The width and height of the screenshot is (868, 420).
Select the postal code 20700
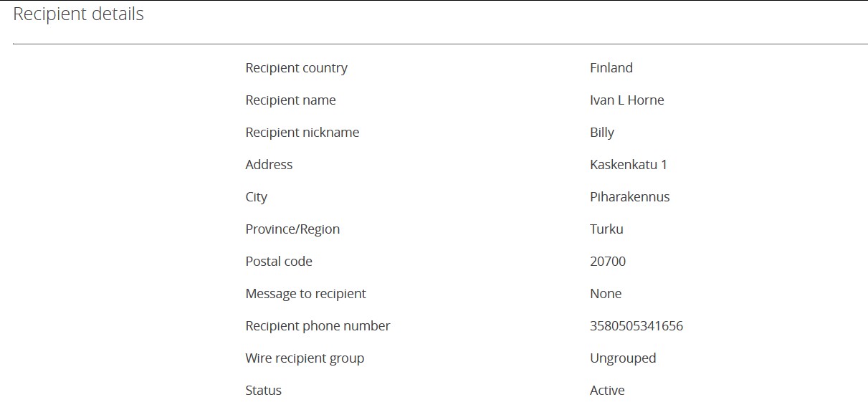click(607, 262)
